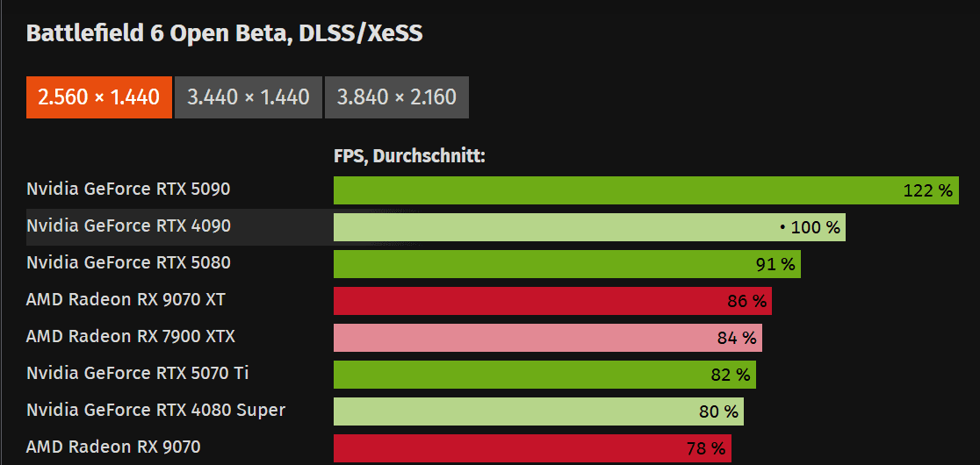980x465 pixels.
Task: Click the AMD Radeon RX 7900 XTX label
Action: pos(131,337)
